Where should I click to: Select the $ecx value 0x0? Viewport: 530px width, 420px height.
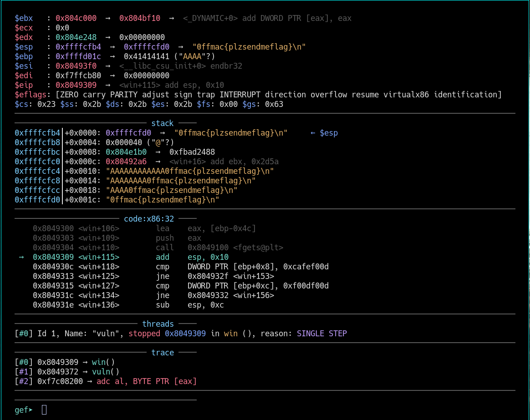click(x=62, y=28)
